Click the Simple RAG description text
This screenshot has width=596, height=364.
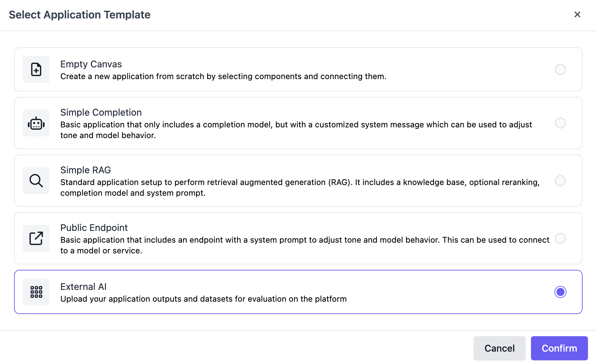click(x=300, y=188)
